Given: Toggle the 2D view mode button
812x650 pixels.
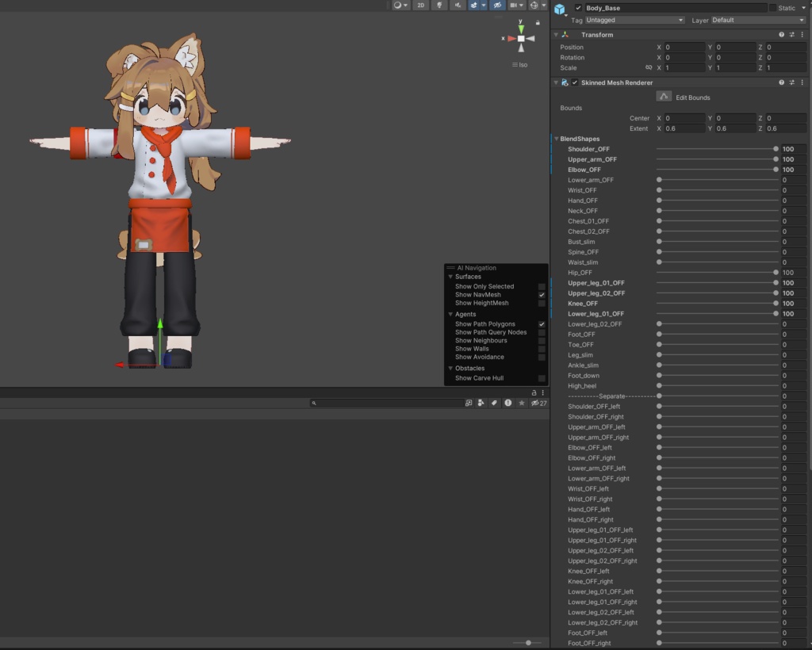Looking at the screenshot, I should pyautogui.click(x=420, y=6).
